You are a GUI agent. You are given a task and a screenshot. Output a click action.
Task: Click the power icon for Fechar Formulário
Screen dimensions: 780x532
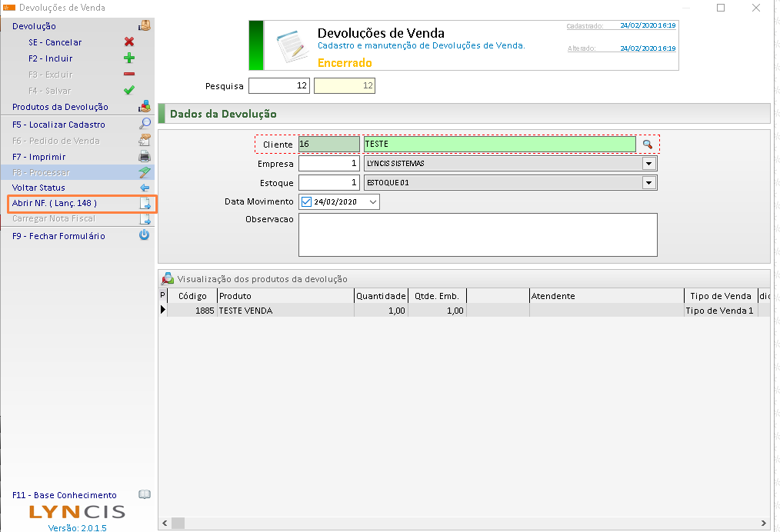click(144, 236)
